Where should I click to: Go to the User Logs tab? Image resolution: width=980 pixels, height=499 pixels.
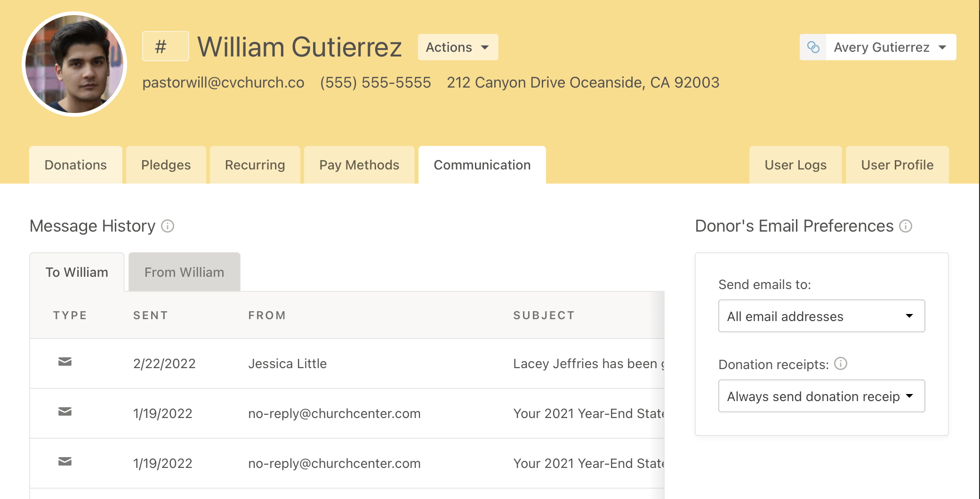[x=795, y=165]
